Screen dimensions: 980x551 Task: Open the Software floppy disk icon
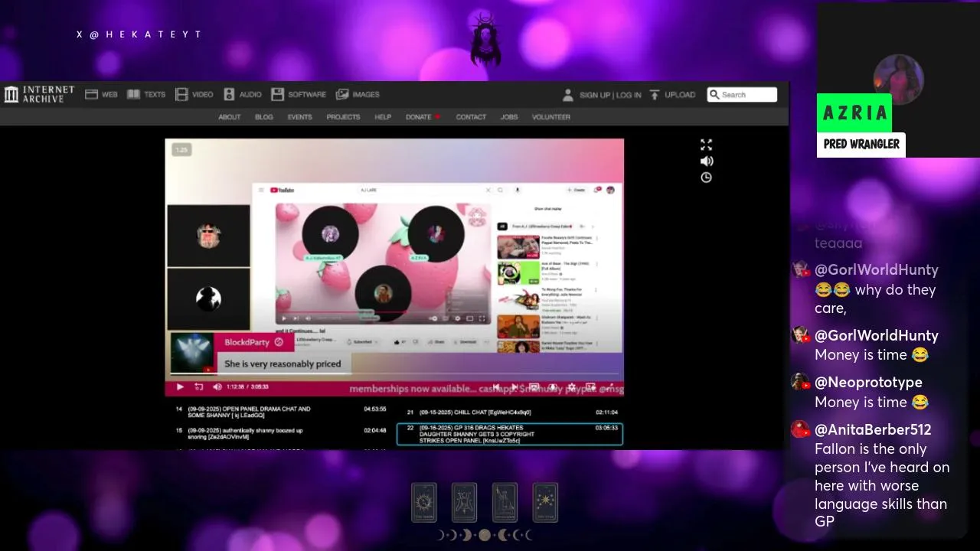point(278,94)
